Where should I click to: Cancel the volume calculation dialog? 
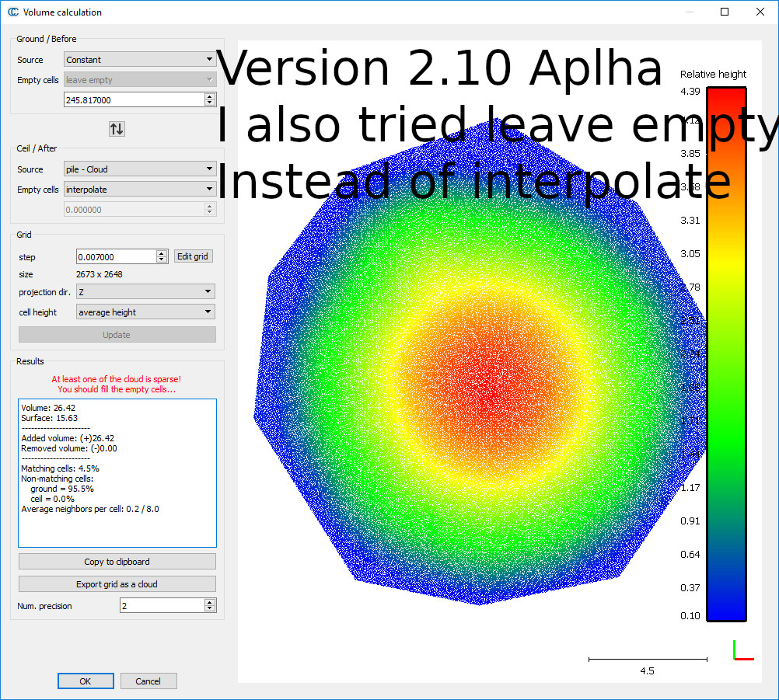148,681
